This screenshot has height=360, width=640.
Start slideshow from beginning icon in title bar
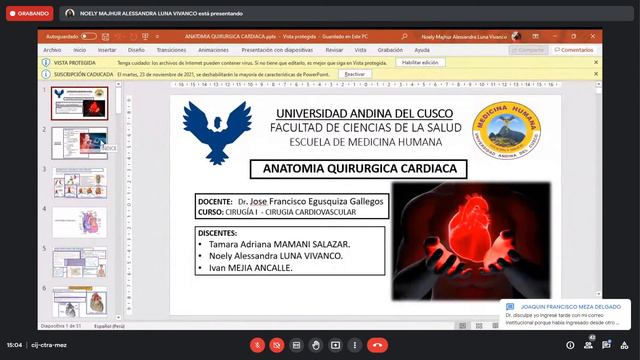pyautogui.click(x=145, y=37)
